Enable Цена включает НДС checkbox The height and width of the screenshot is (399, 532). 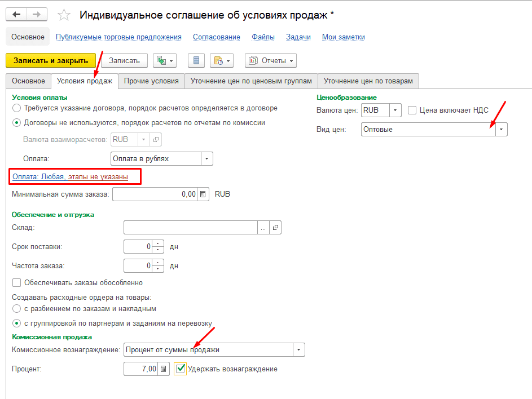click(x=412, y=110)
